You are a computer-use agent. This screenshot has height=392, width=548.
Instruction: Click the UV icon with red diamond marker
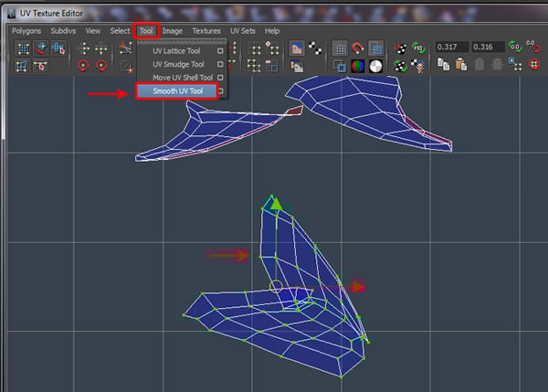[x=272, y=48]
